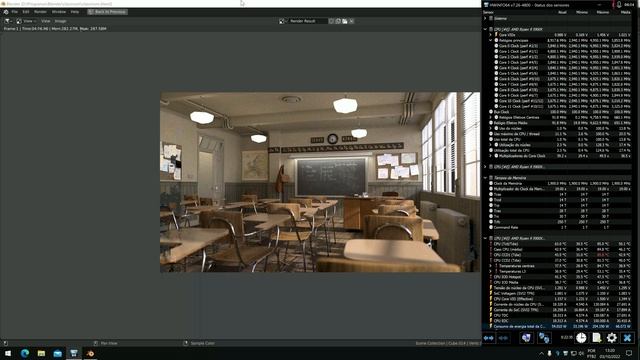Click the Mínimo column header in HWiNFO
The height and width of the screenshot is (360, 640).
(582, 12)
